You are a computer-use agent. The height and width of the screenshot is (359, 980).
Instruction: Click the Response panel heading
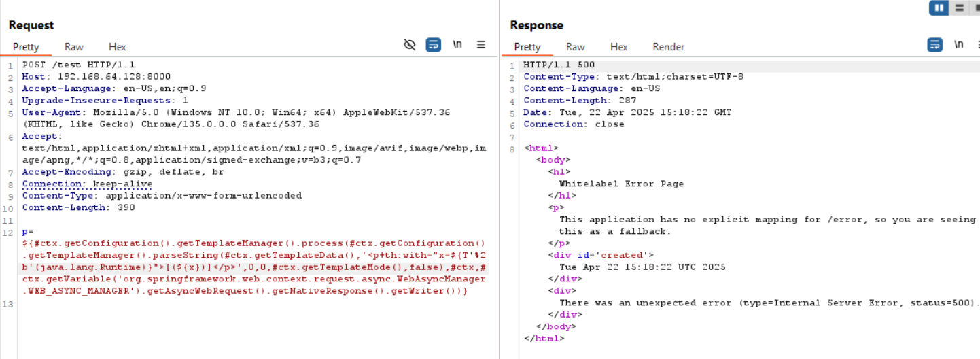point(537,25)
